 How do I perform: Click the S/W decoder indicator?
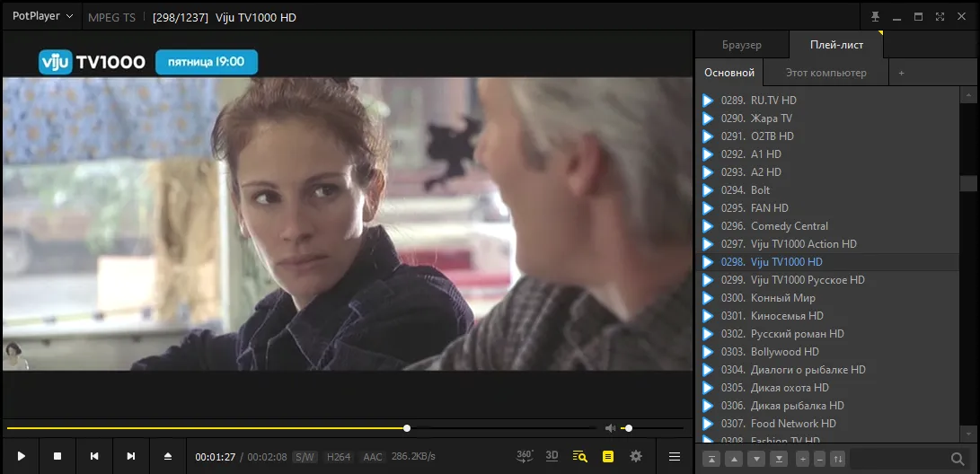[x=305, y=457]
